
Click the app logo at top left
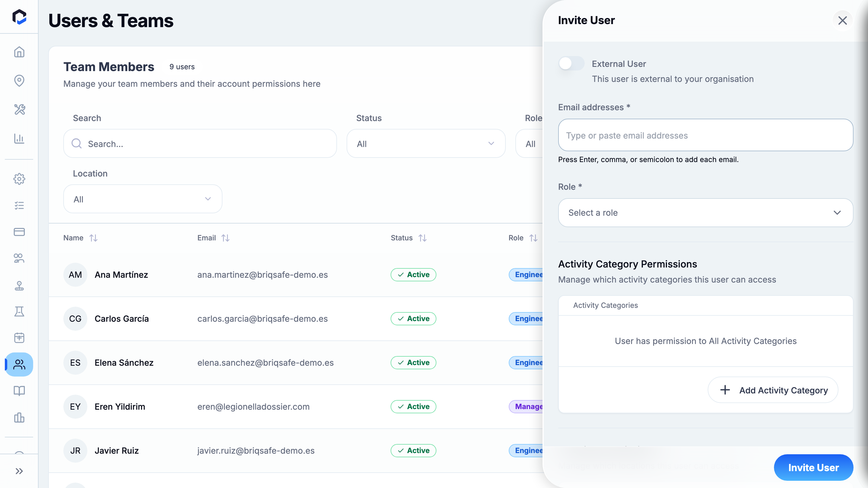[19, 17]
